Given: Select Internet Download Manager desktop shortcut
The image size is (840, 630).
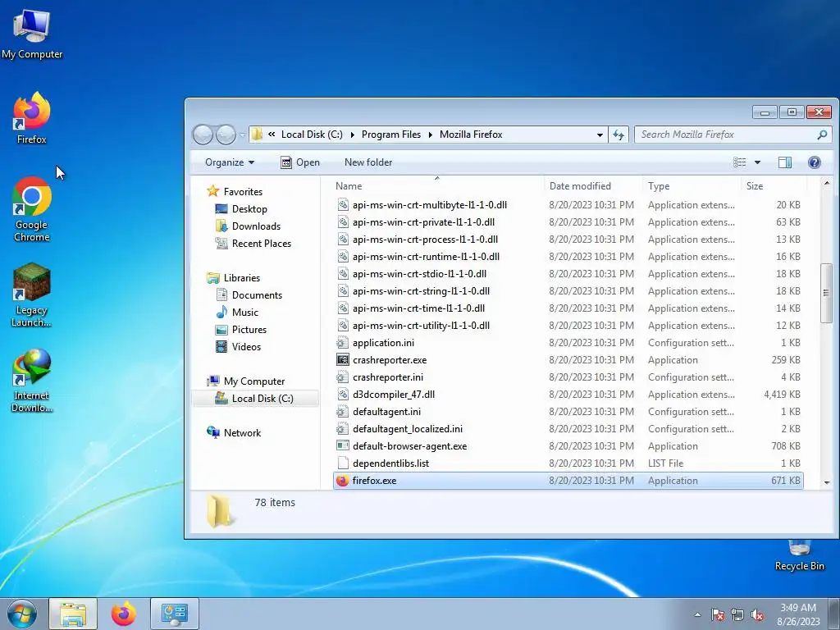Looking at the screenshot, I should click(32, 381).
